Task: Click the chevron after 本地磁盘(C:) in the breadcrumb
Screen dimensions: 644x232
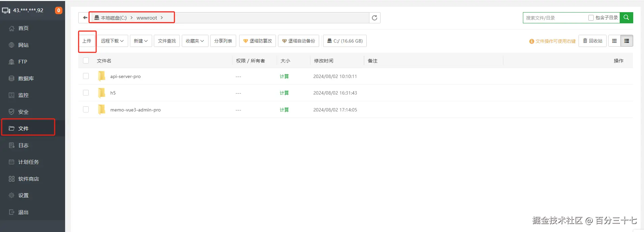Action: pyautogui.click(x=132, y=18)
